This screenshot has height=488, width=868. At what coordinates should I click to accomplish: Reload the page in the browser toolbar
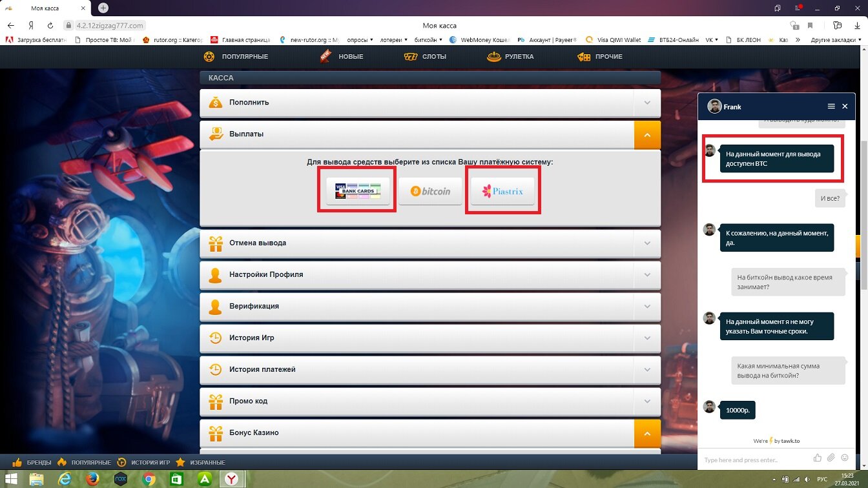coord(50,25)
